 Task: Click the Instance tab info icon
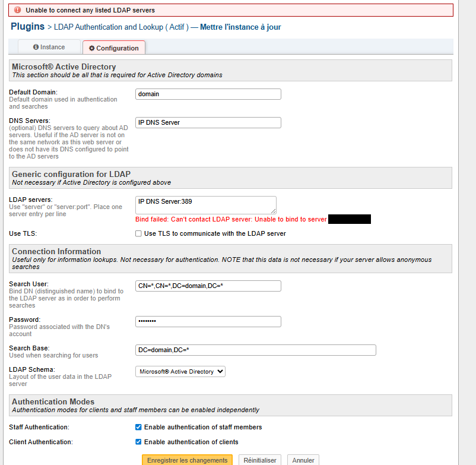pos(36,47)
